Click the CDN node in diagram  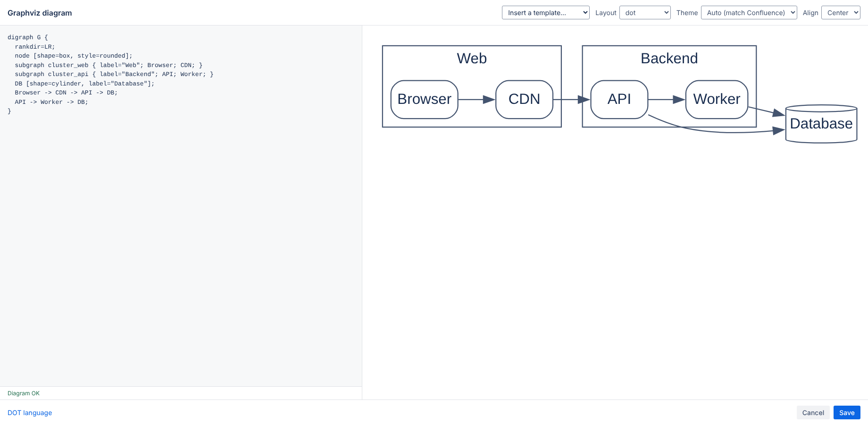pos(524,100)
